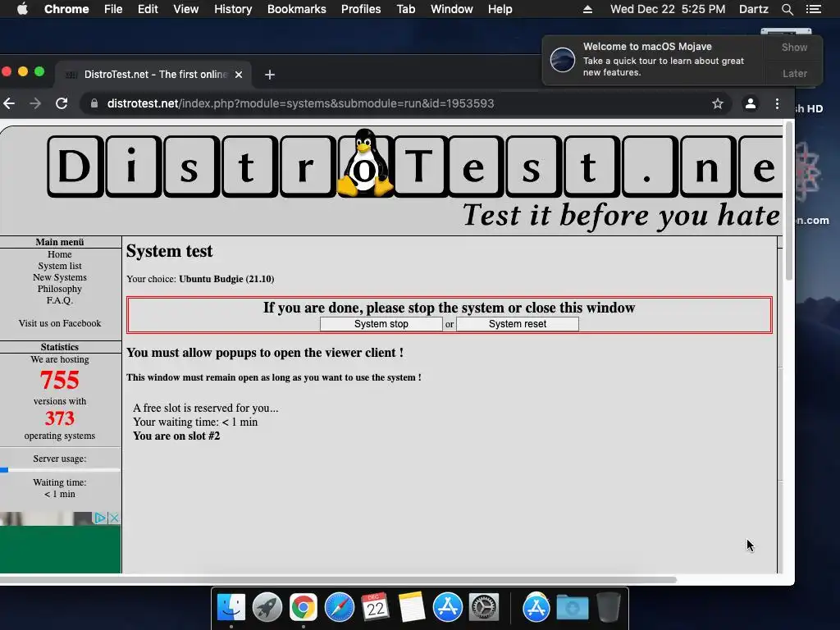Image resolution: width=840 pixels, height=630 pixels.
Task: Click the menu bar date and time
Action: tap(668, 9)
